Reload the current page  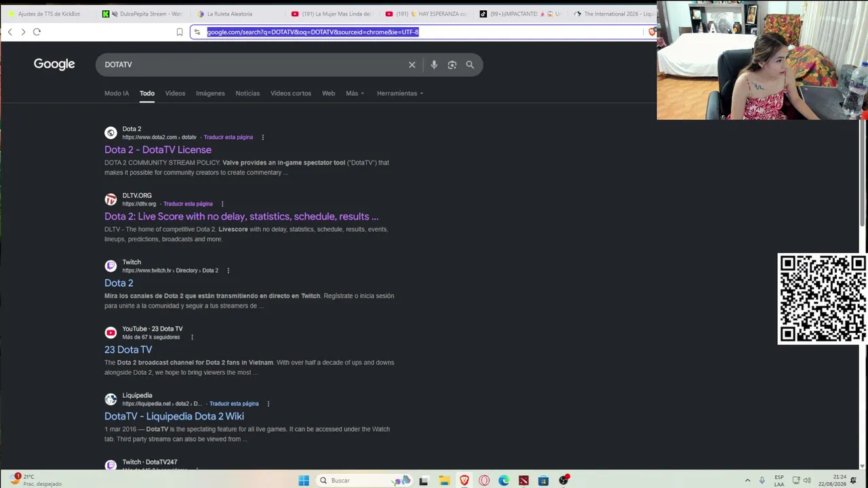click(x=37, y=32)
